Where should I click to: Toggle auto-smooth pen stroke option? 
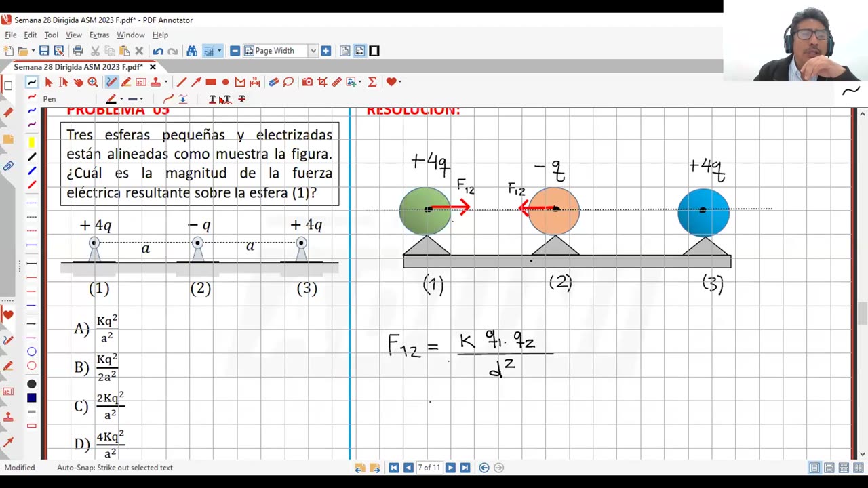[168, 99]
